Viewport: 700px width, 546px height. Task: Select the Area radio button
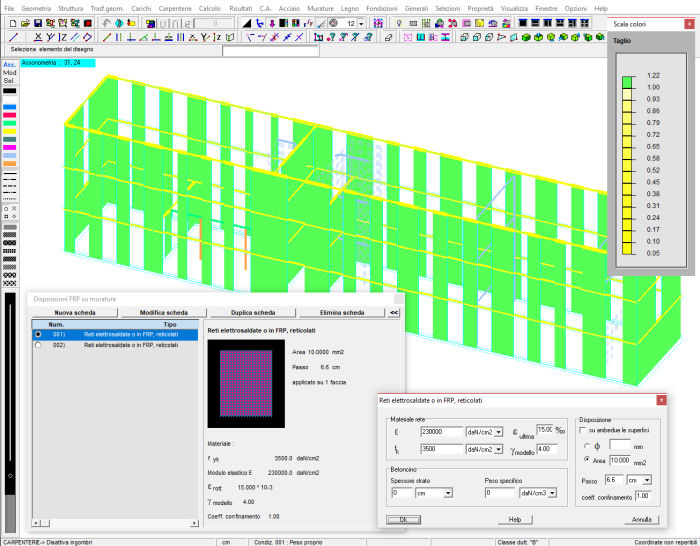(587, 459)
